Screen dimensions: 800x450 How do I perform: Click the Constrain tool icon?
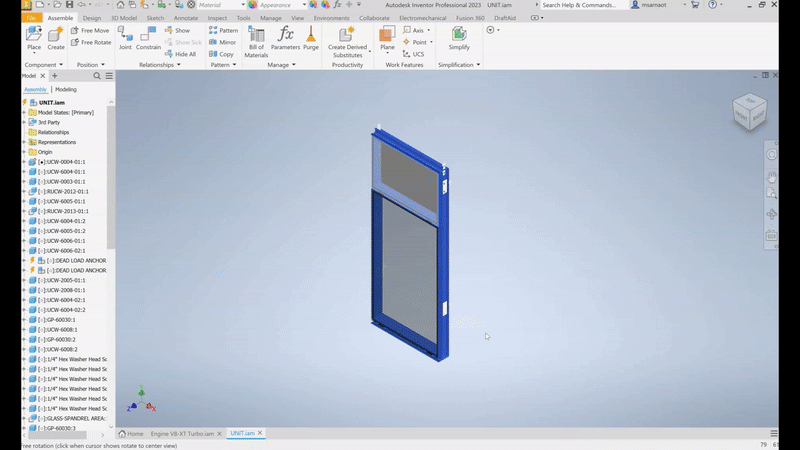[x=148, y=38]
